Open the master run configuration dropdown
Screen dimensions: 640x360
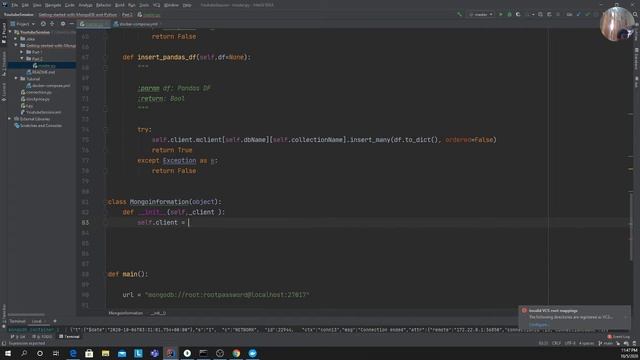(481, 14)
